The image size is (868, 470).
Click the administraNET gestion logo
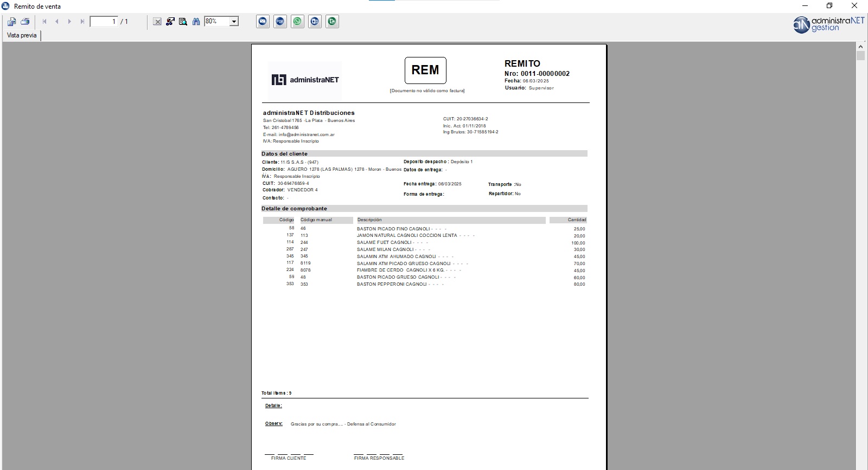828,24
